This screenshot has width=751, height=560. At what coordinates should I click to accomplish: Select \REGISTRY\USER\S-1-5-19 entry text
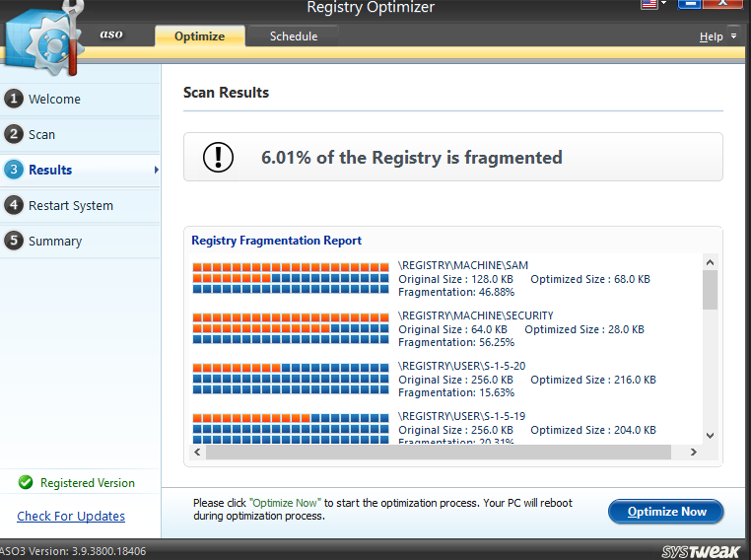point(461,416)
